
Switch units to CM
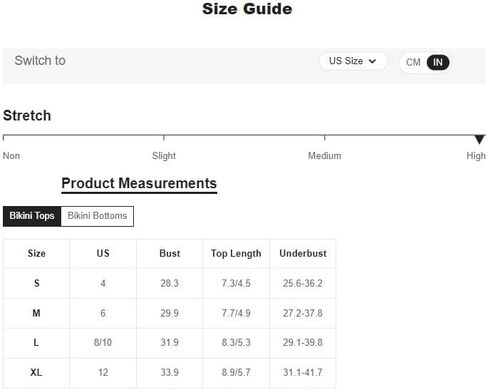click(x=413, y=62)
